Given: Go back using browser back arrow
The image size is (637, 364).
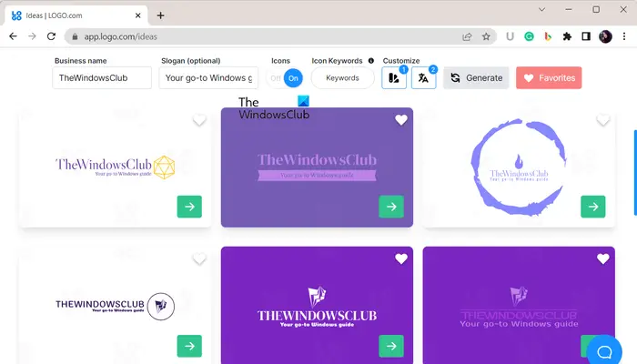Looking at the screenshot, I should coord(13,36).
